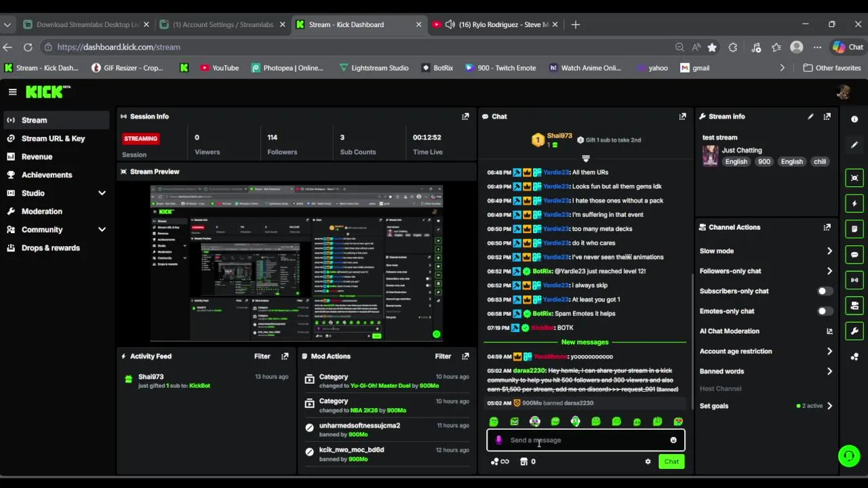Screen dimensions: 868x488
Task: Click the channel points infinity icon
Action: click(x=500, y=462)
